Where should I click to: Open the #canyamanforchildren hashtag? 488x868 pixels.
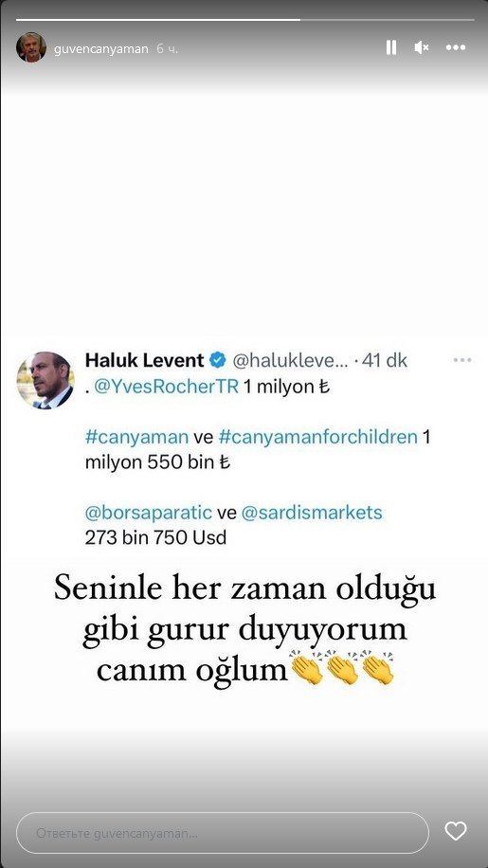click(x=318, y=437)
